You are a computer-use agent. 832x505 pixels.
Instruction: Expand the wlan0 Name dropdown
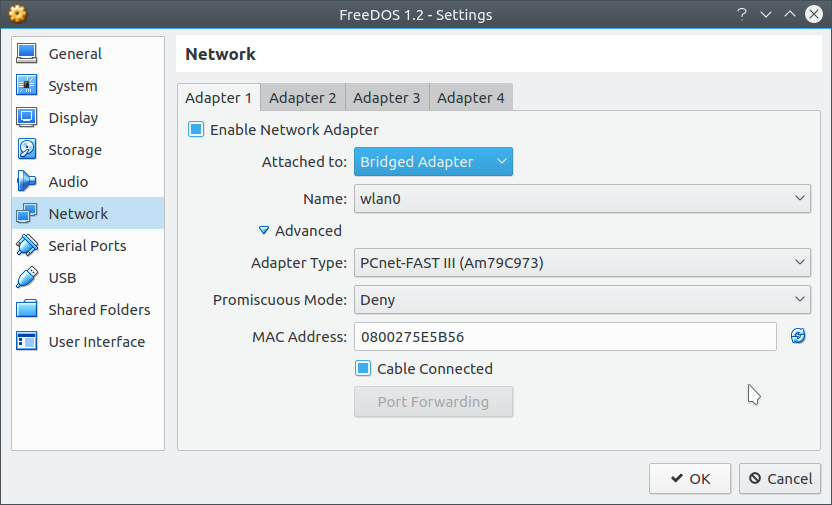pos(582,199)
